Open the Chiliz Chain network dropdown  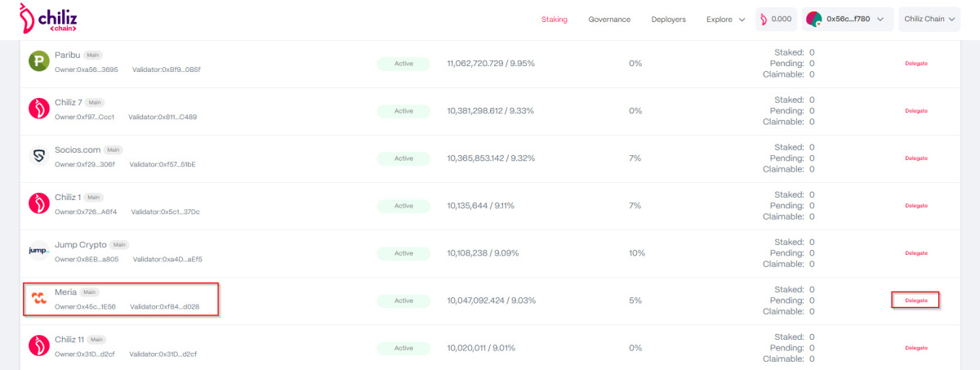tap(928, 19)
